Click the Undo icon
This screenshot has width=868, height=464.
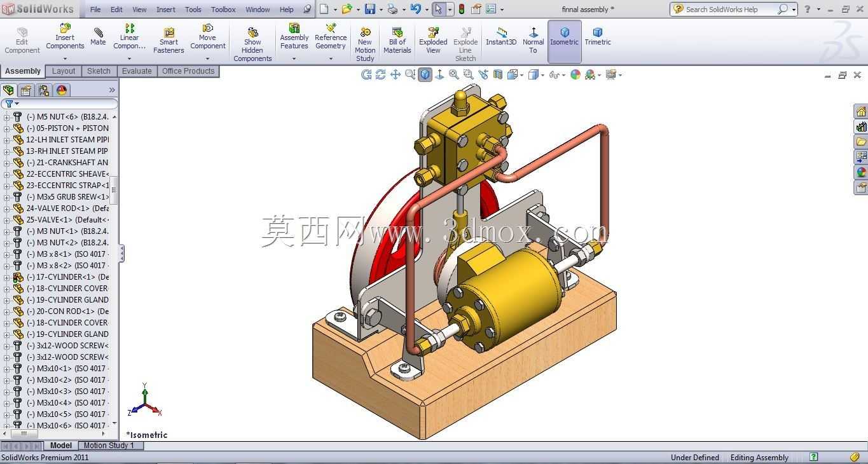pos(415,9)
